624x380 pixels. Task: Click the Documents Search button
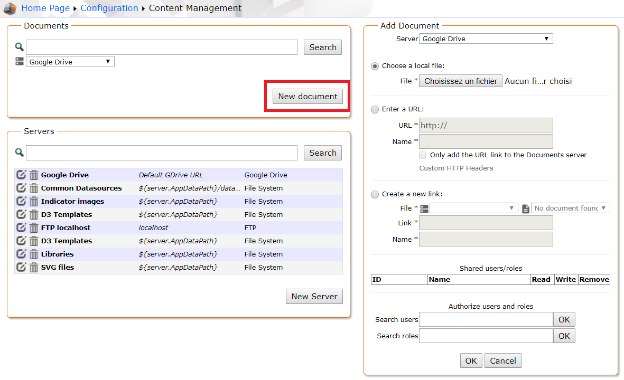323,47
